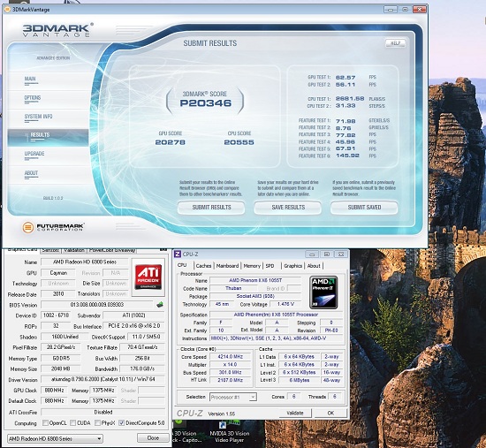Click the Driver Version field in GPU-Z
This screenshot has height=448, width=486.
tap(103, 379)
